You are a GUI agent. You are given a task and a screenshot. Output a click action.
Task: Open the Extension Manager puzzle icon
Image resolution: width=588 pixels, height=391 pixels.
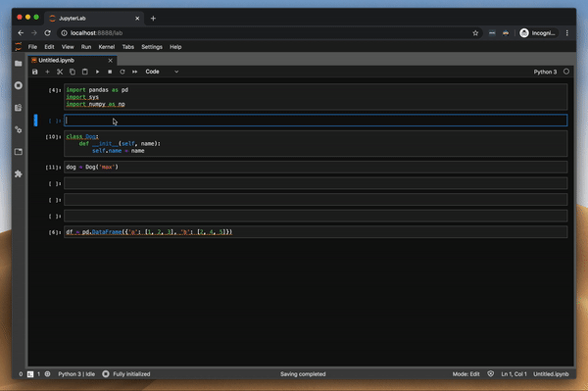coord(19,174)
